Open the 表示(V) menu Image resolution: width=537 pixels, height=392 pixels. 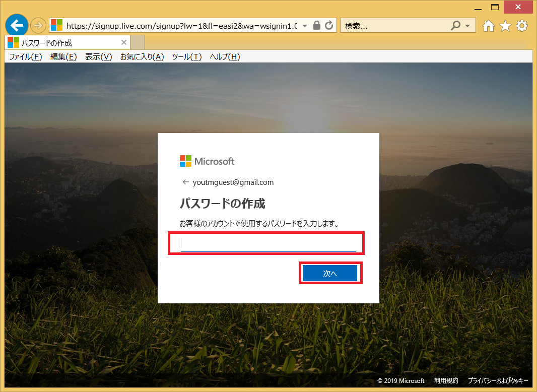99,57
